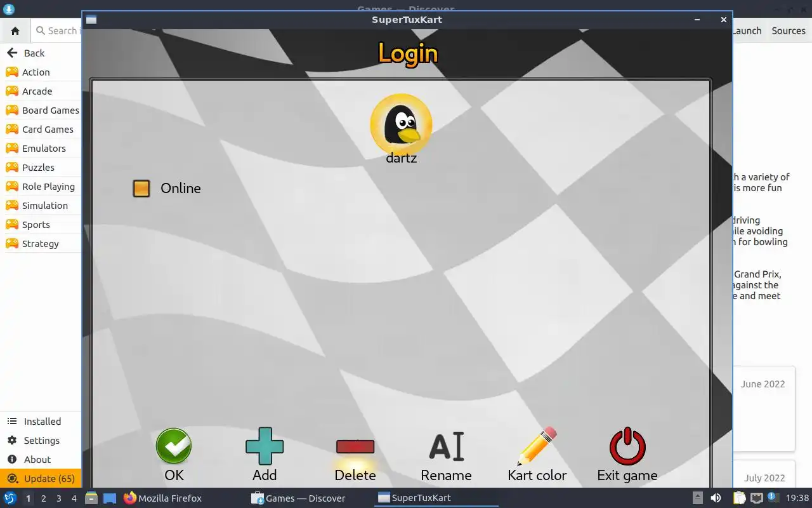
Task: Open Action category in Discover
Action: pos(41,72)
